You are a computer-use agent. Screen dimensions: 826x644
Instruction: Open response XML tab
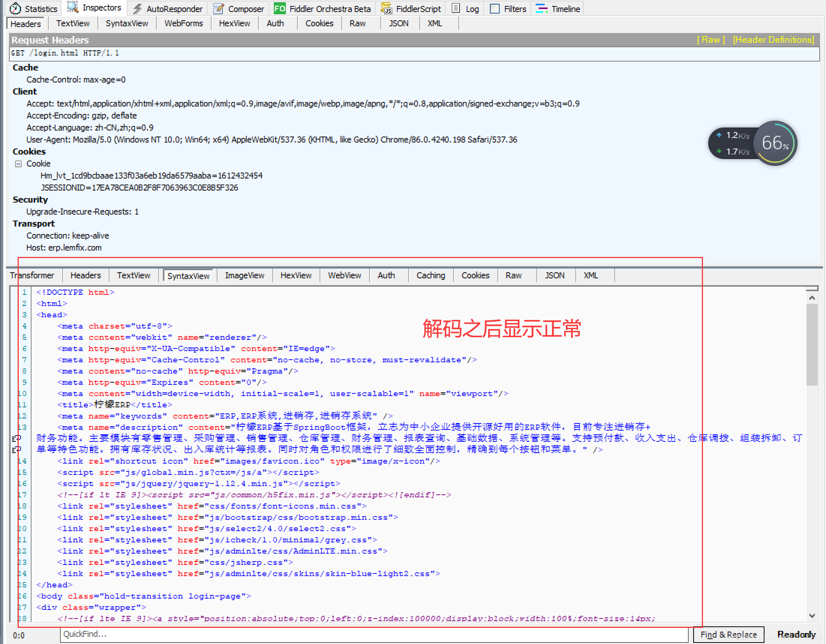pyautogui.click(x=590, y=275)
